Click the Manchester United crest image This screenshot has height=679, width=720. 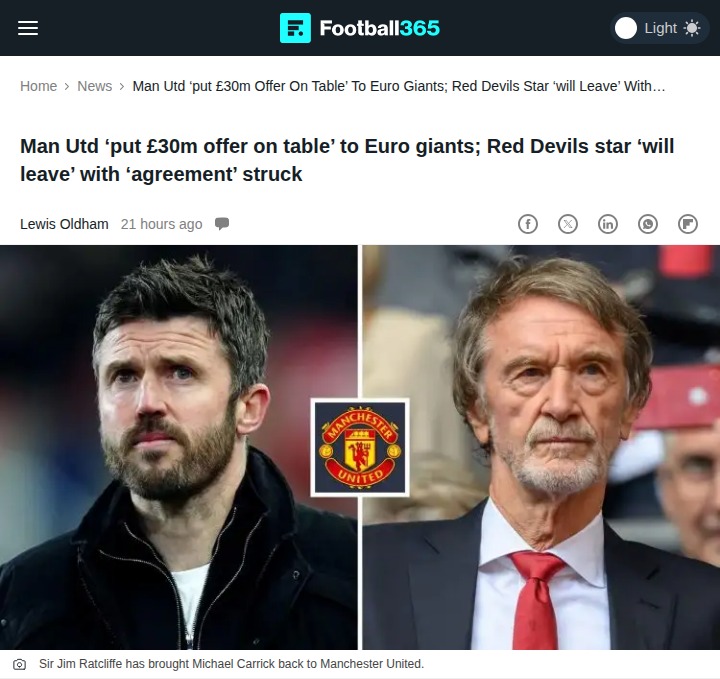[360, 448]
